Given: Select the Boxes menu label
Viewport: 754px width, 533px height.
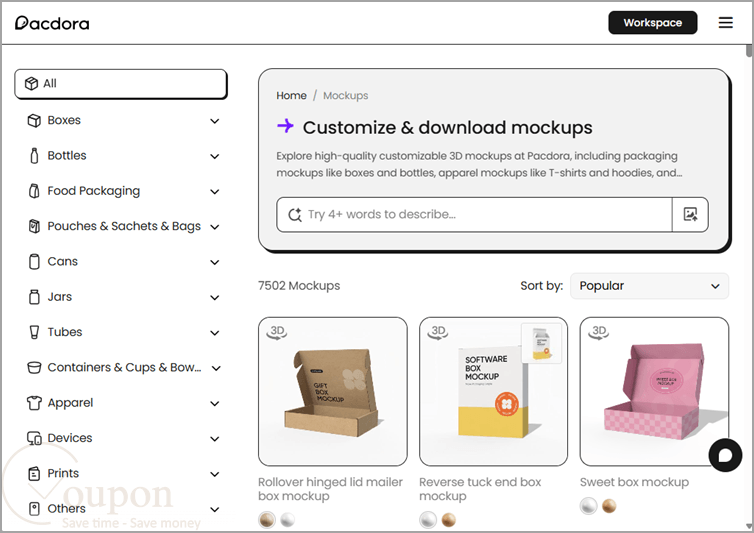Looking at the screenshot, I should [64, 120].
